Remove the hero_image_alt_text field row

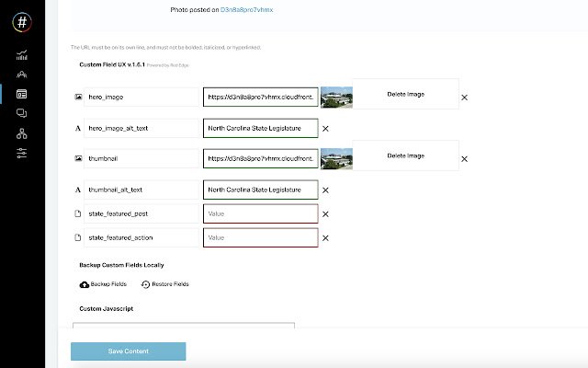tap(325, 129)
